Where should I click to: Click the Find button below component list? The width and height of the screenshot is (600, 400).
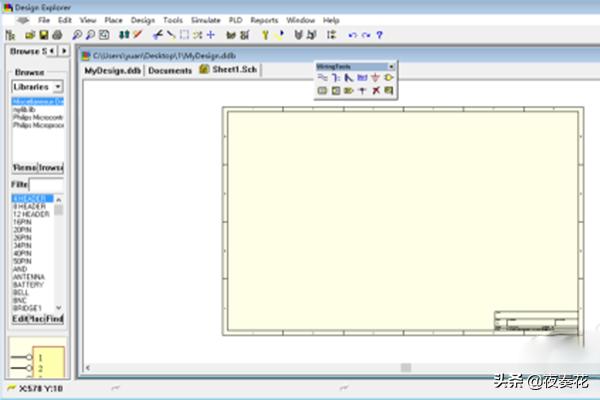55,319
